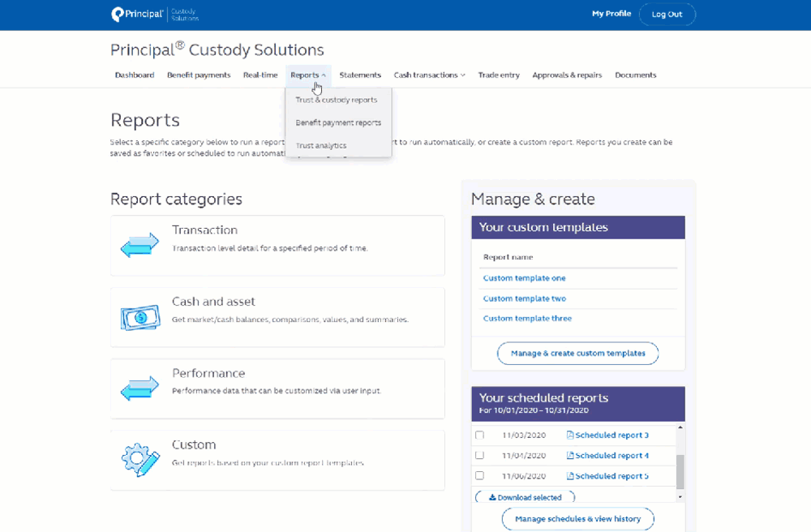Click the scheduled reports scrollbar down arrow
The image size is (811, 532).
coord(680,496)
